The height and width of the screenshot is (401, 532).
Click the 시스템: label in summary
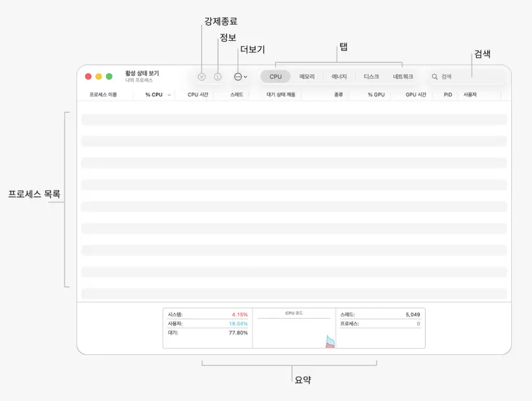click(x=175, y=315)
